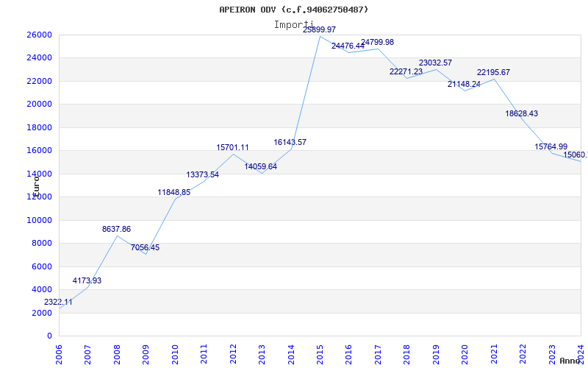This screenshot has width=588, height=368.
Task: Select the data label 24476.44
Action: point(348,46)
